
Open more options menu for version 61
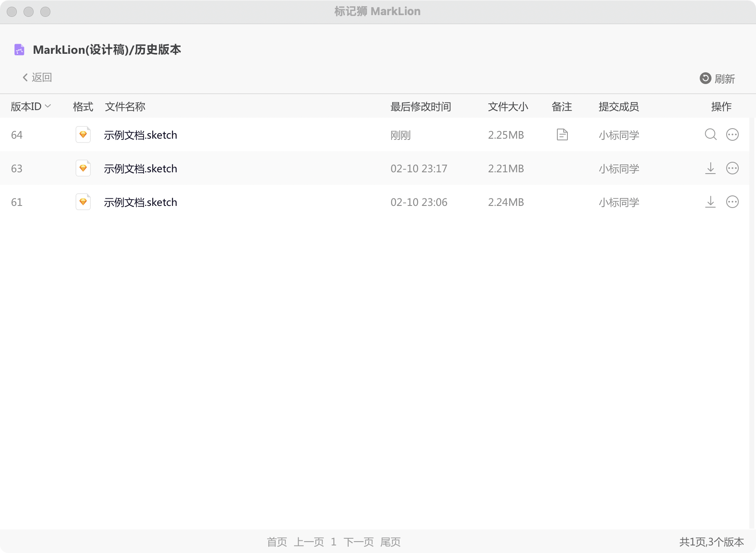(732, 202)
